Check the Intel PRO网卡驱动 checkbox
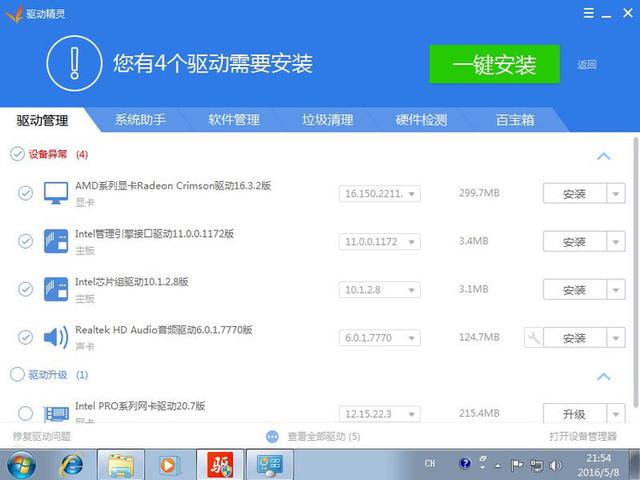Image resolution: width=640 pixels, height=480 pixels. click(25, 413)
